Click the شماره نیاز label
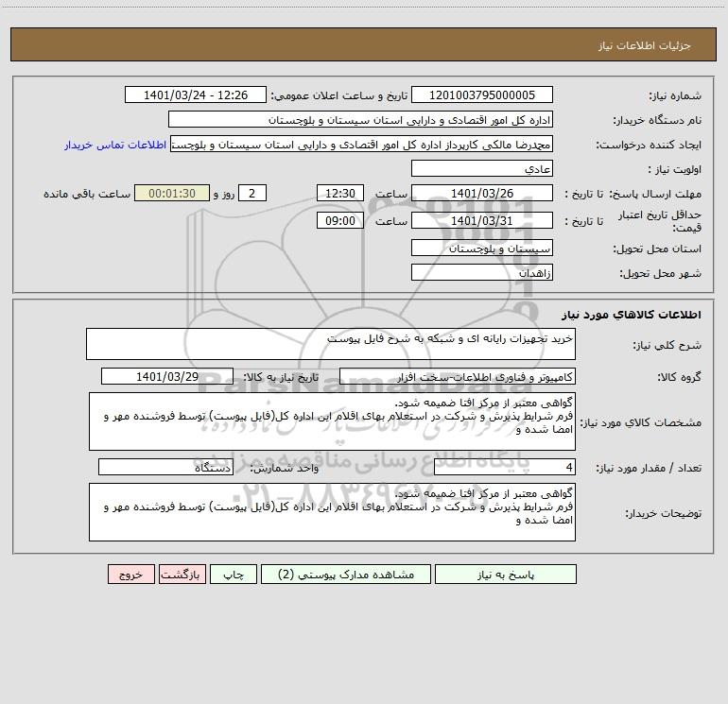Screen dimensions: 728x704 click(x=675, y=95)
